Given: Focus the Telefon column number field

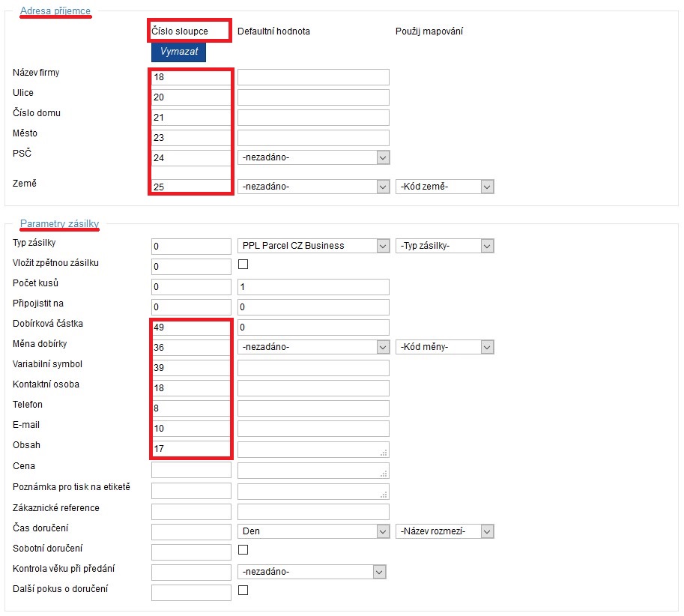Looking at the screenshot, I should click(x=191, y=408).
